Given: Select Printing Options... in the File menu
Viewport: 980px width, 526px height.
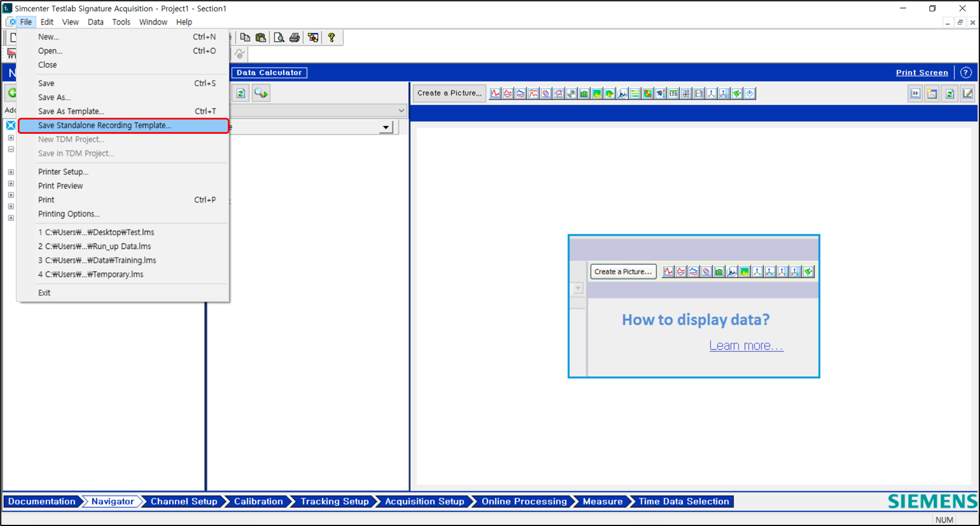Looking at the screenshot, I should (x=124, y=214).
